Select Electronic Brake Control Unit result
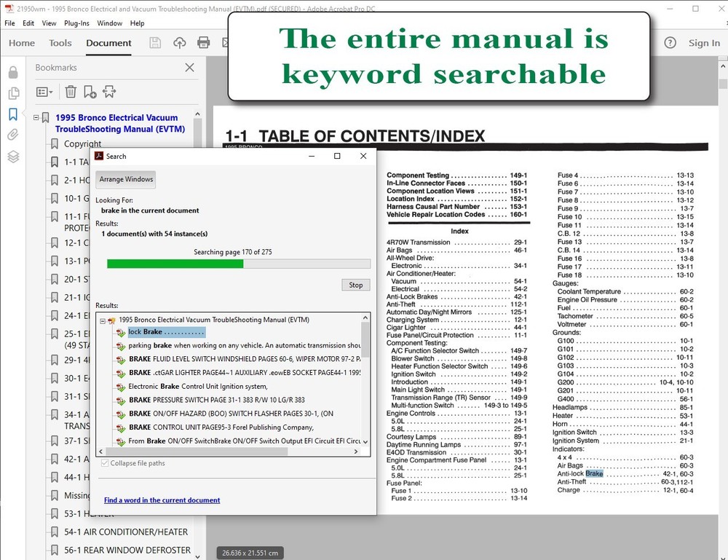This screenshot has width=728, height=560. pyautogui.click(x=198, y=387)
